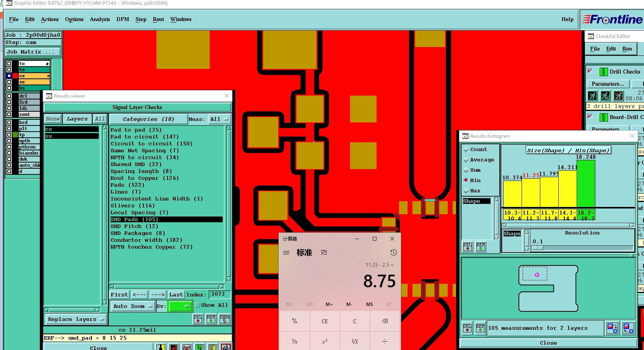The height and width of the screenshot is (350, 644).
Task: Click REF icon in Results viewer
Action: [x=211, y=319]
